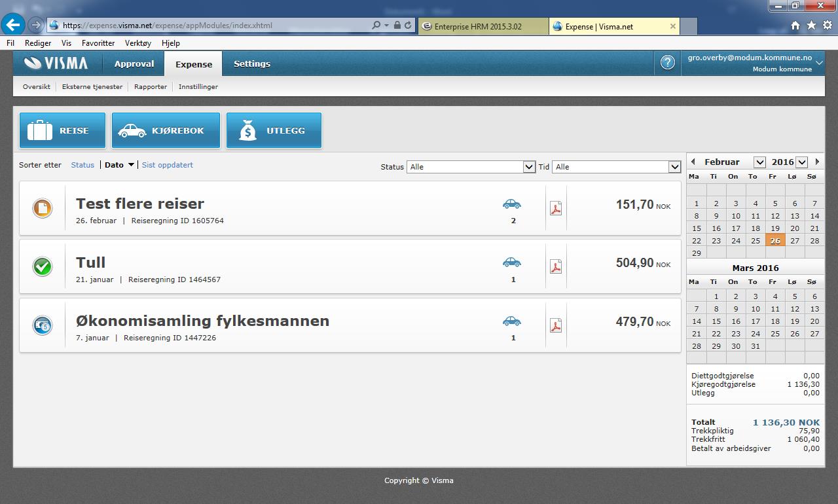Create new Utlegg expense
Screen dimensions: 838x504
point(274,130)
